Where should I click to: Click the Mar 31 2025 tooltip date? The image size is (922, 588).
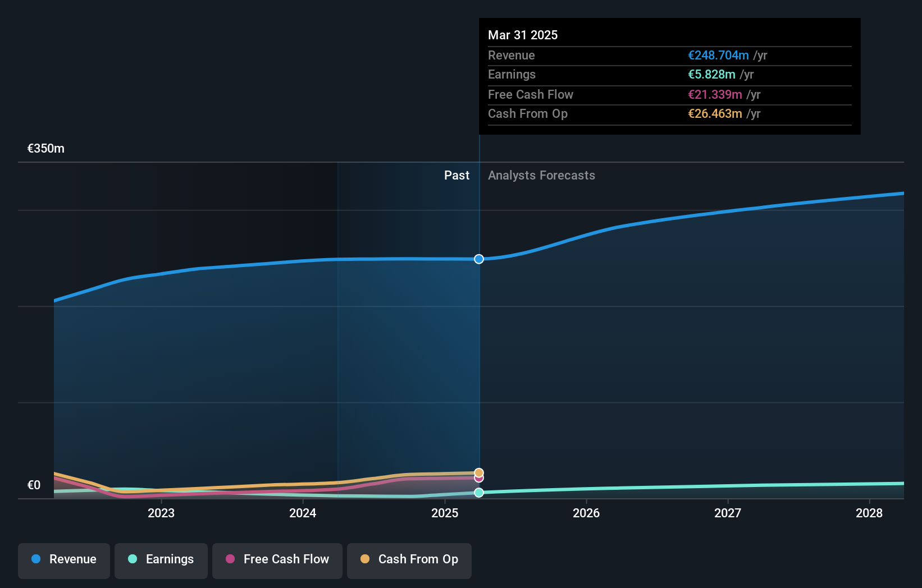(523, 35)
